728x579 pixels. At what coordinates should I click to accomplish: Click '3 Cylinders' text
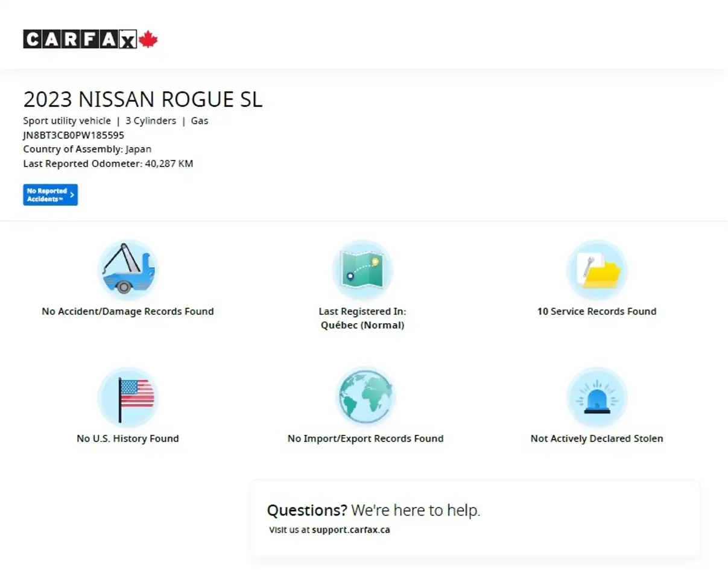pos(151,121)
